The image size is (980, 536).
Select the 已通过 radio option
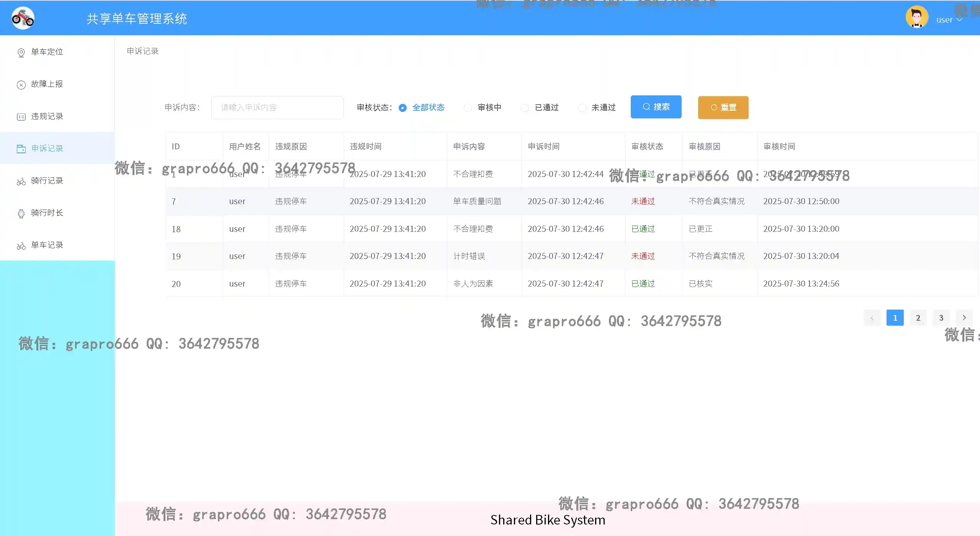point(525,108)
